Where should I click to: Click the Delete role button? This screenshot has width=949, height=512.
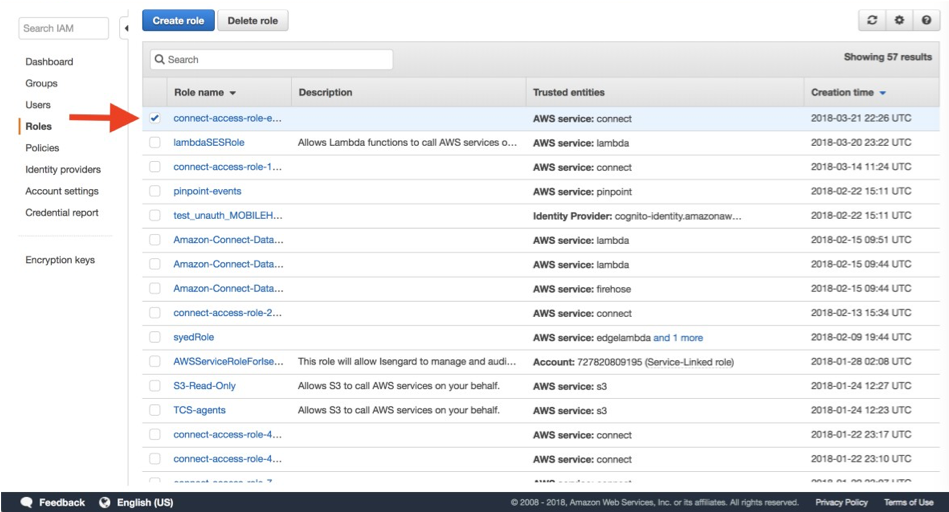252,21
